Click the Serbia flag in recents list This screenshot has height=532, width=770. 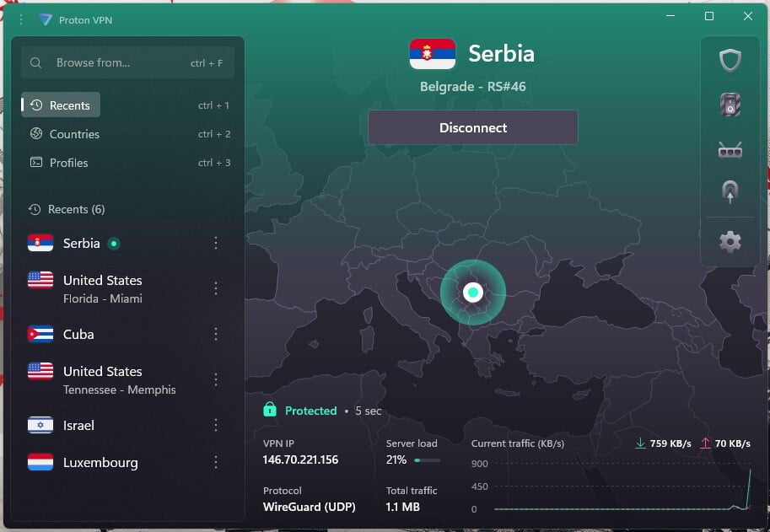click(40, 243)
